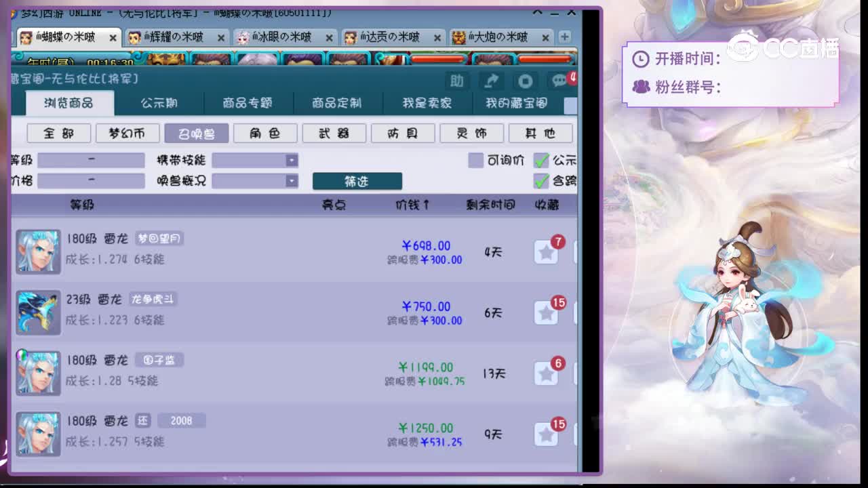Sort by the 价钱 column header

(412, 205)
